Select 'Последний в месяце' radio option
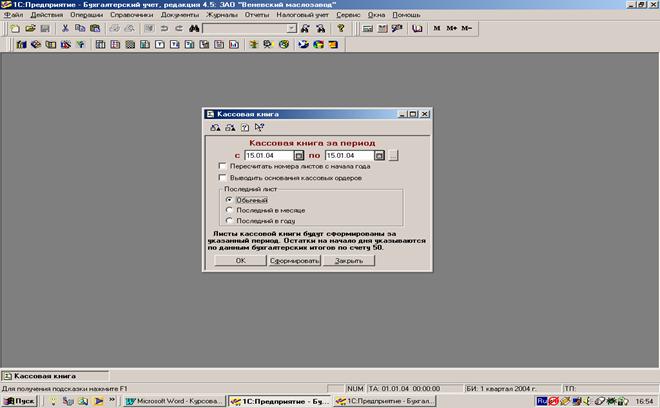 click(x=231, y=210)
